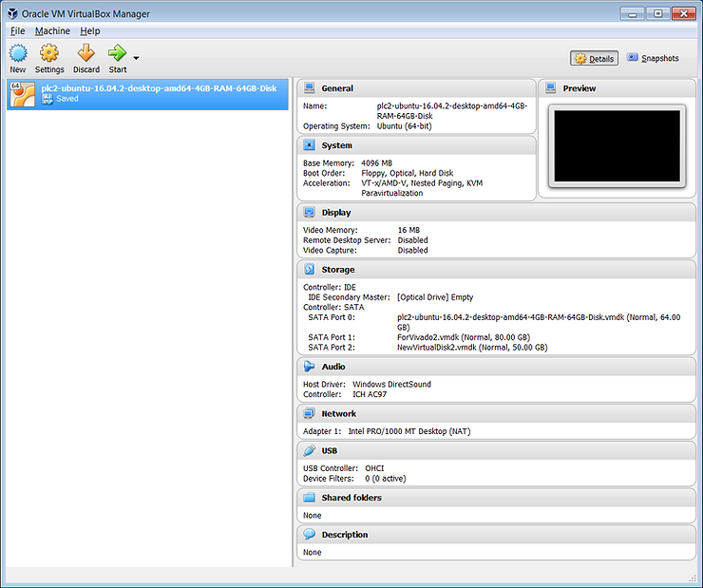Screen dimensions: 703x588
Task: Open the System settings heading link
Action: pyautogui.click(x=336, y=145)
